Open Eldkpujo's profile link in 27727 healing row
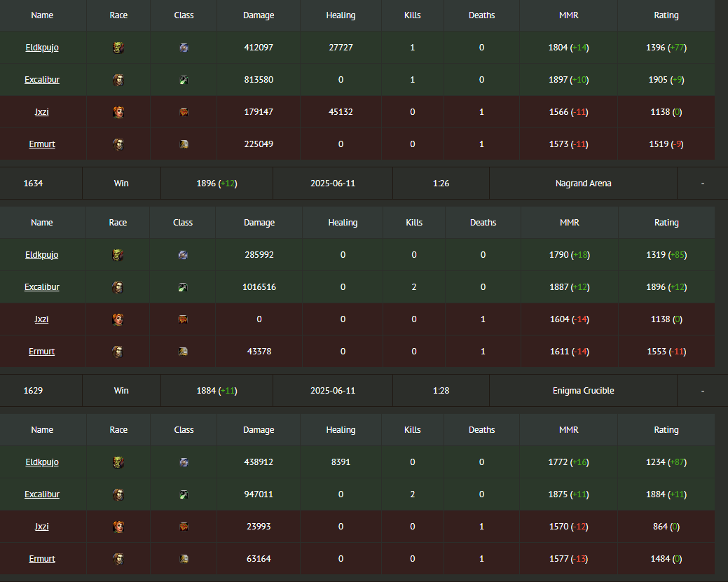 coord(42,48)
